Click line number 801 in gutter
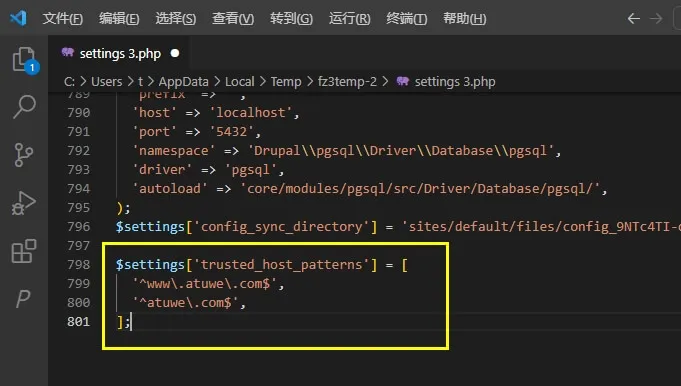 tap(79, 322)
